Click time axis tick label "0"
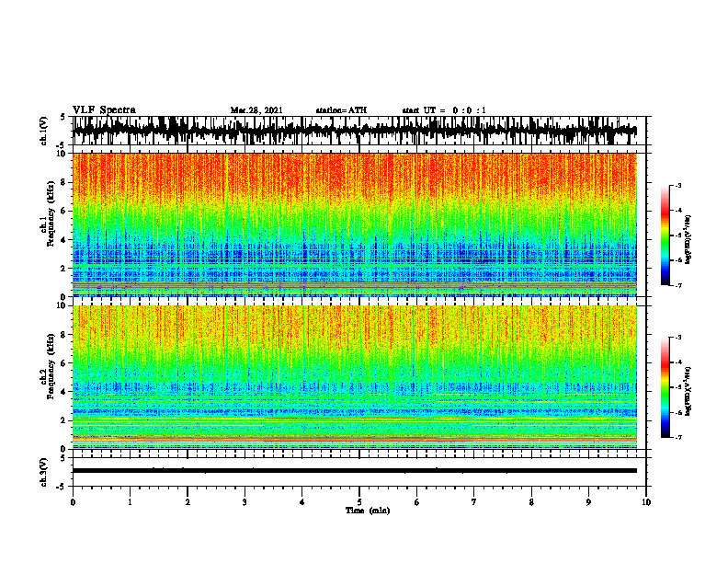 (x=73, y=502)
